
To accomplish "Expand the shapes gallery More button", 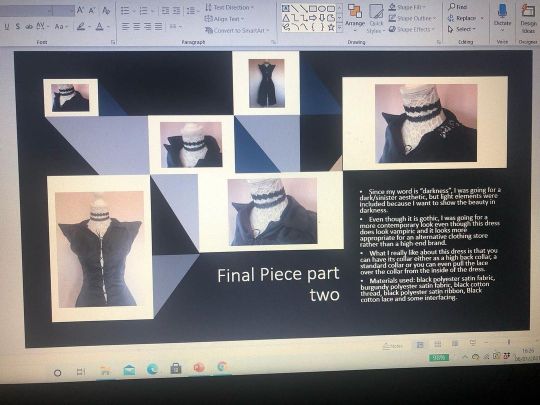I will [340, 28].
